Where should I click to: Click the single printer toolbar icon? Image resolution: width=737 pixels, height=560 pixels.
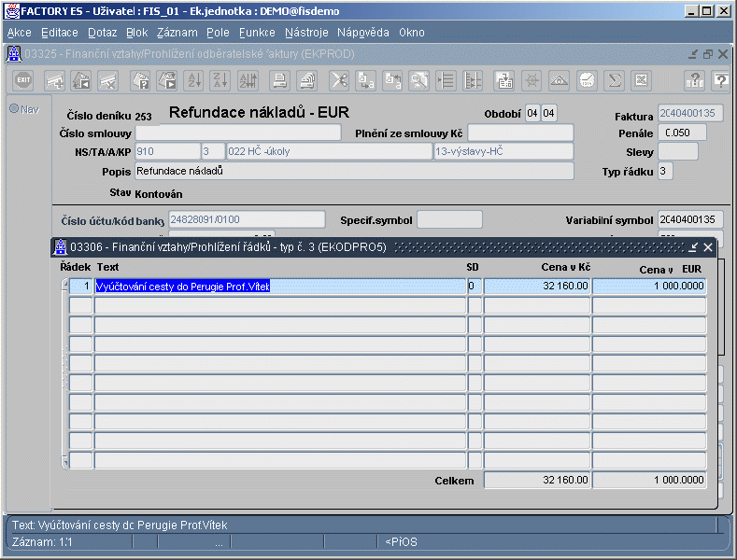(279, 80)
